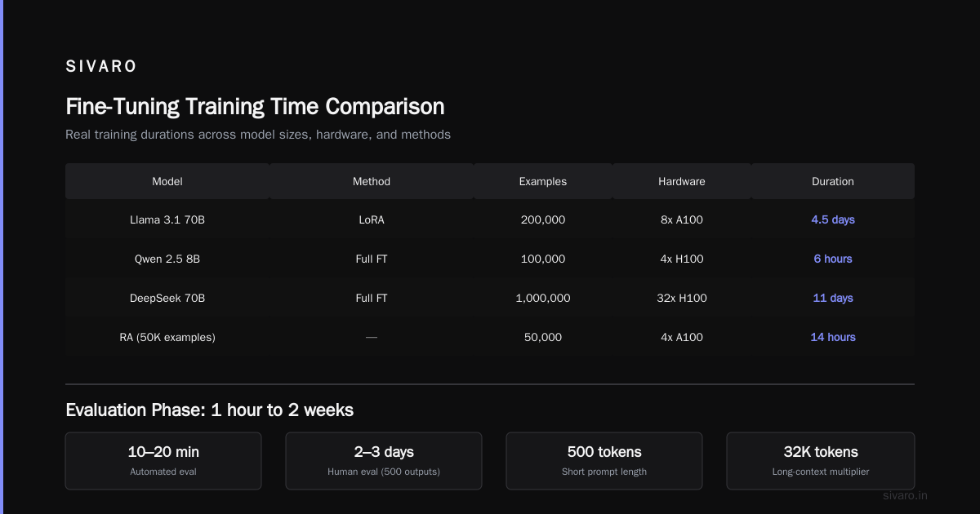Image resolution: width=980 pixels, height=514 pixels.
Task: Select the Examples column header
Action: (543, 181)
